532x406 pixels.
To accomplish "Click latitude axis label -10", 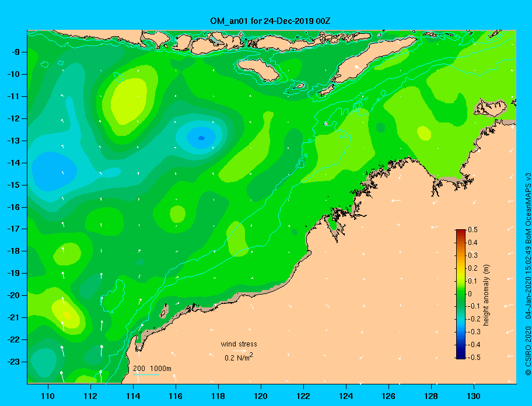I will coord(13,74).
